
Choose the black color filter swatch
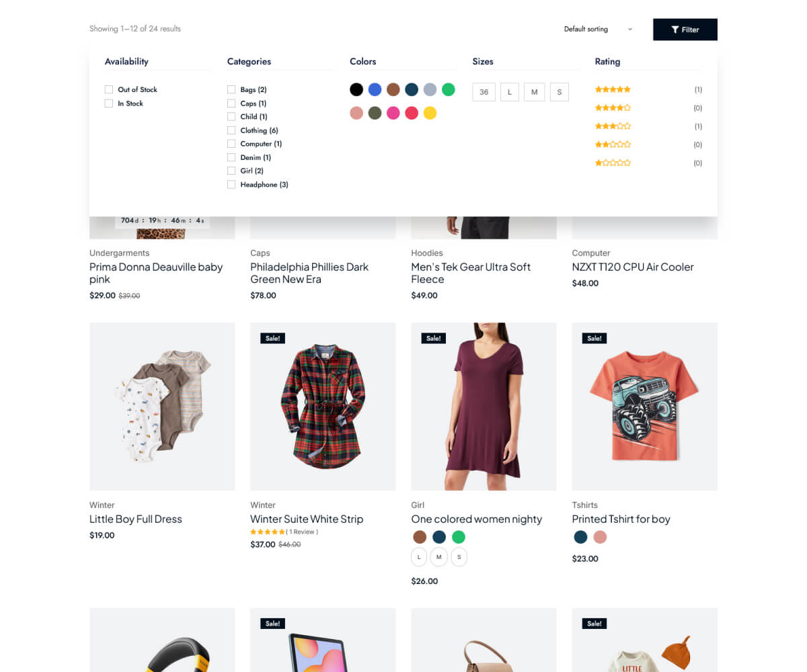coord(356,89)
